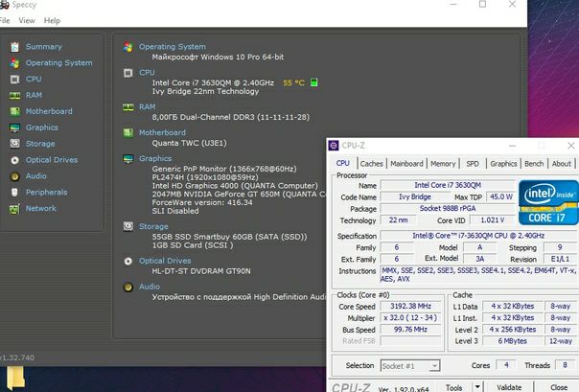Image resolution: width=579 pixels, height=392 pixels.
Task: Click the Optical Drives disc icon in sidebar
Action: pyautogui.click(x=14, y=160)
